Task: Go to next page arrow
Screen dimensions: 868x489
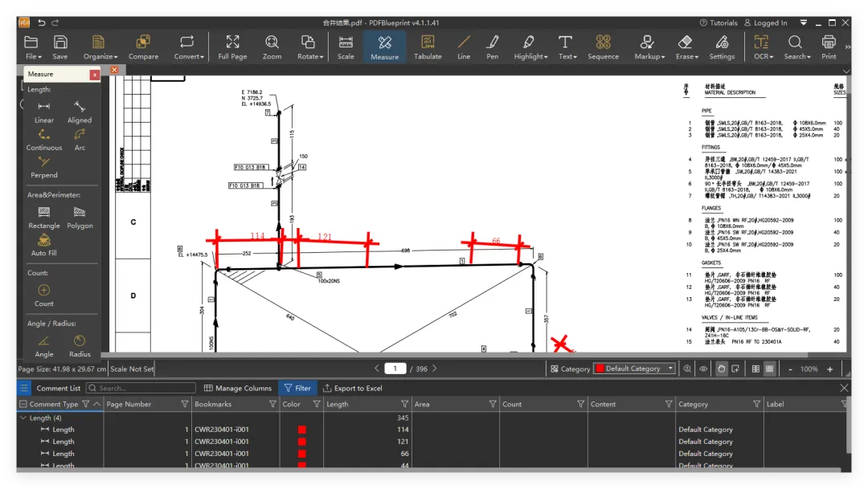Action: click(435, 369)
